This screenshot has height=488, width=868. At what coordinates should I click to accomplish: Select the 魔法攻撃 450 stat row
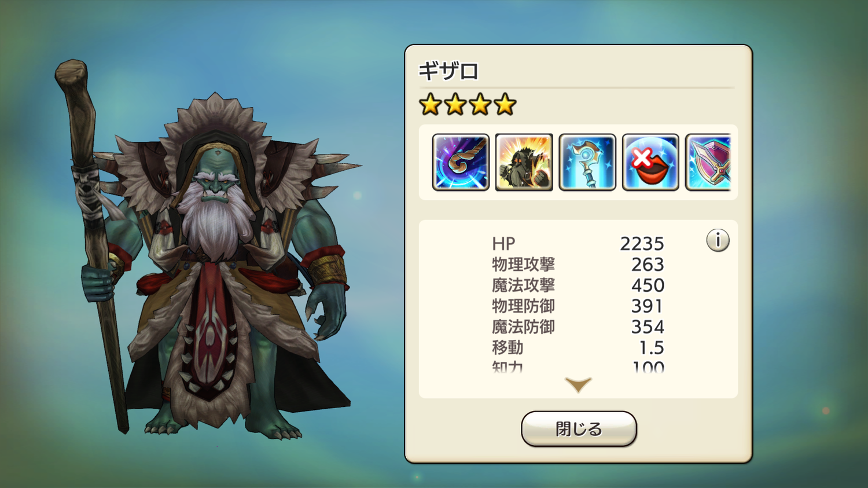(x=578, y=285)
